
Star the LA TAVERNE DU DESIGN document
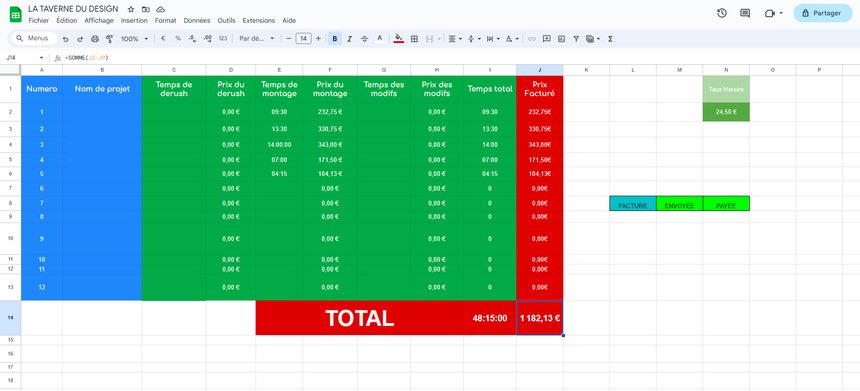[131, 9]
